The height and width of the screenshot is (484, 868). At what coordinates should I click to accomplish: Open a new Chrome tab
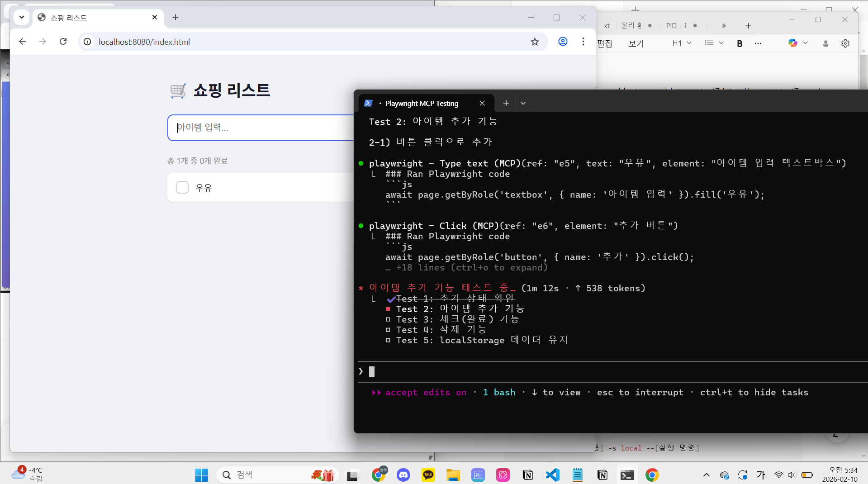tap(175, 17)
